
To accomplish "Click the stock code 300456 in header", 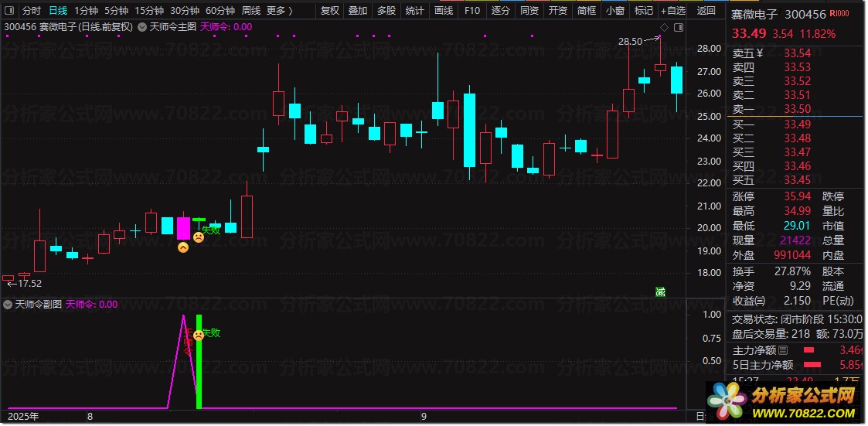I will pyautogui.click(x=805, y=15).
